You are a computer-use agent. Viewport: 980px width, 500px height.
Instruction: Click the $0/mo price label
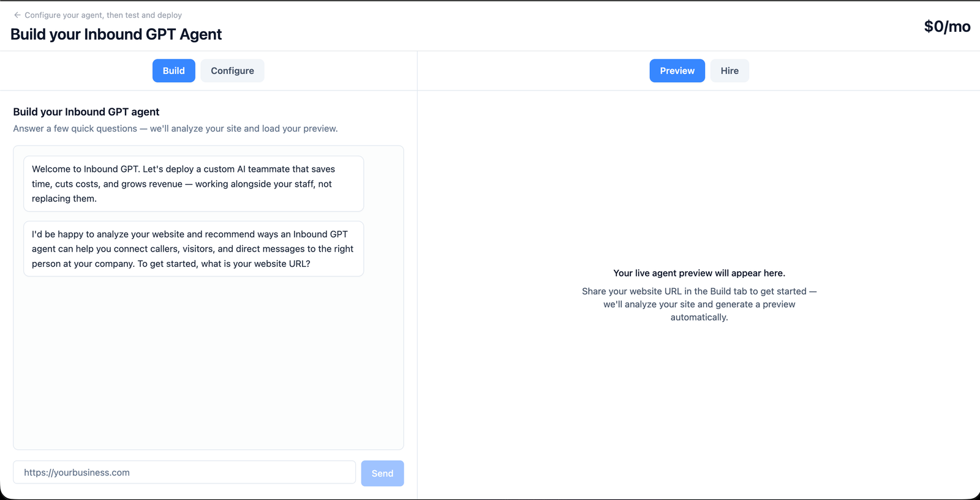point(947,26)
